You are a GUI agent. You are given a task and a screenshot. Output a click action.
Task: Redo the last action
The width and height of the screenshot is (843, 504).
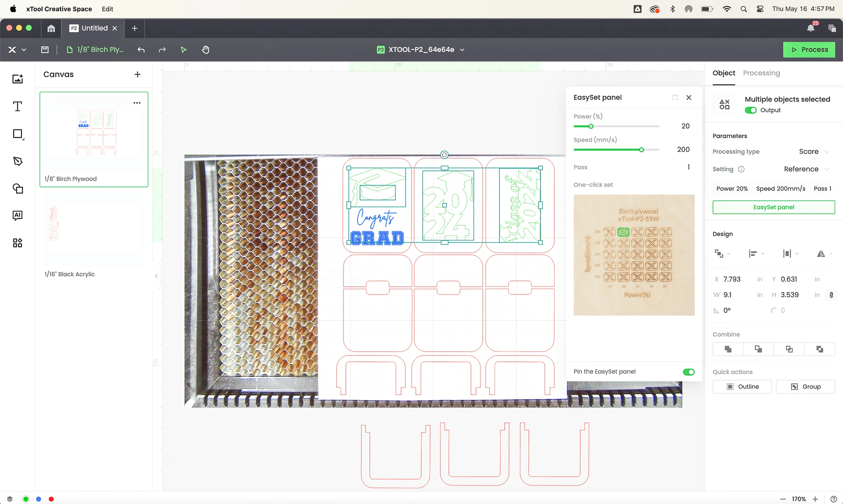tap(162, 50)
